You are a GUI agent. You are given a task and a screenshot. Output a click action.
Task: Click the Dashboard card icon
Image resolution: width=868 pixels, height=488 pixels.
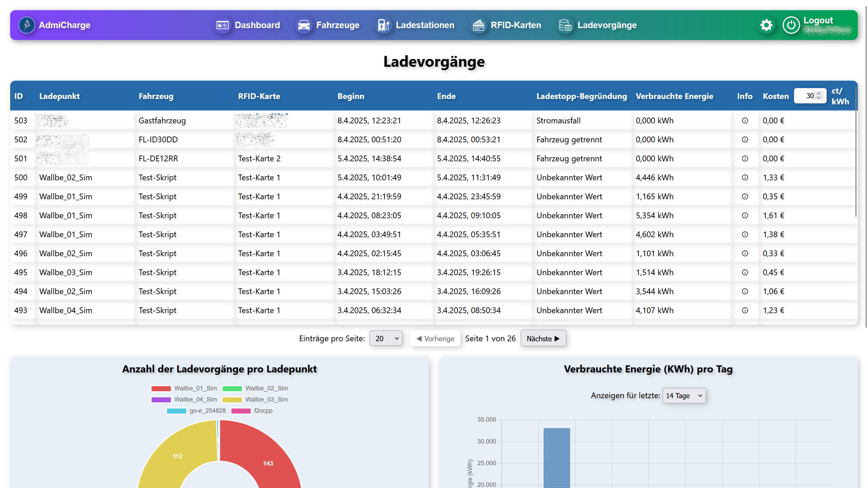click(x=222, y=25)
